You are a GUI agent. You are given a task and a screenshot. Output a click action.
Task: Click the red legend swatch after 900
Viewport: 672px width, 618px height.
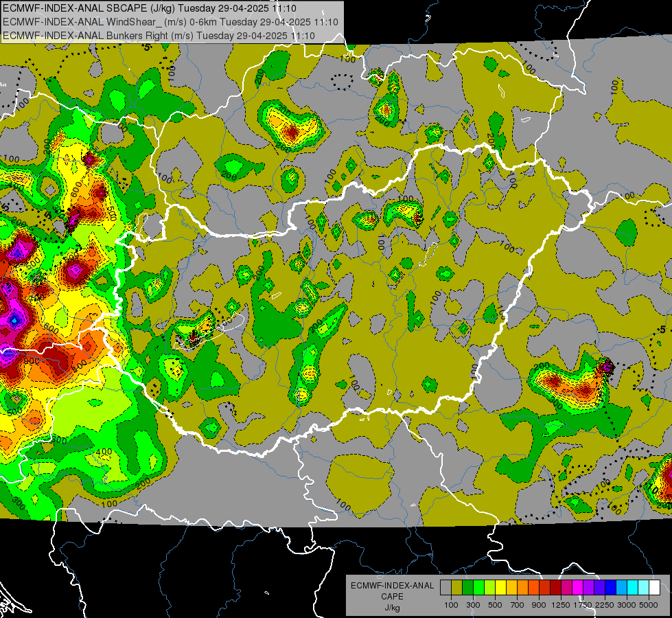pyautogui.click(x=545, y=588)
